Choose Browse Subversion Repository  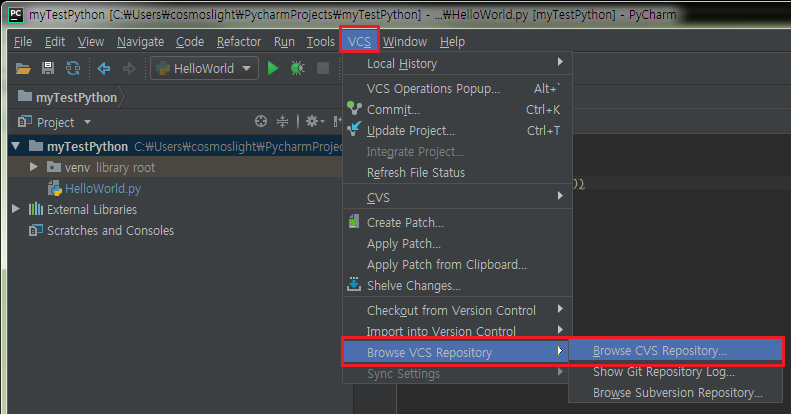676,393
